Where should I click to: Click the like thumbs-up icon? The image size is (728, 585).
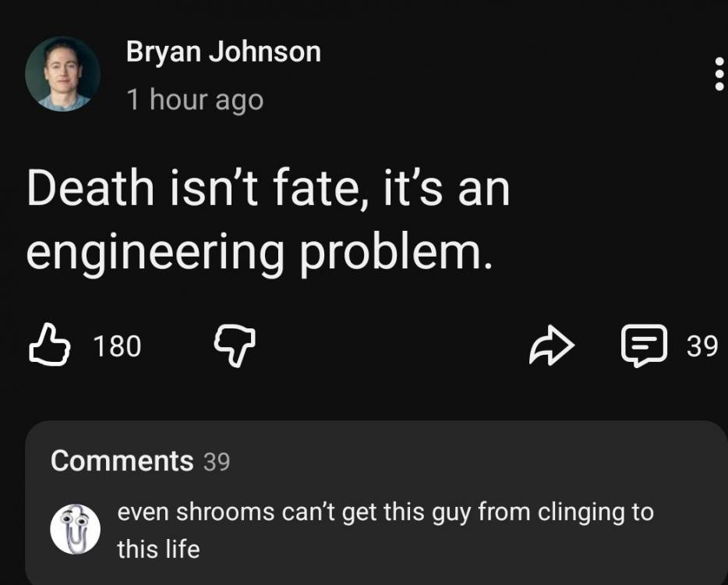48,343
